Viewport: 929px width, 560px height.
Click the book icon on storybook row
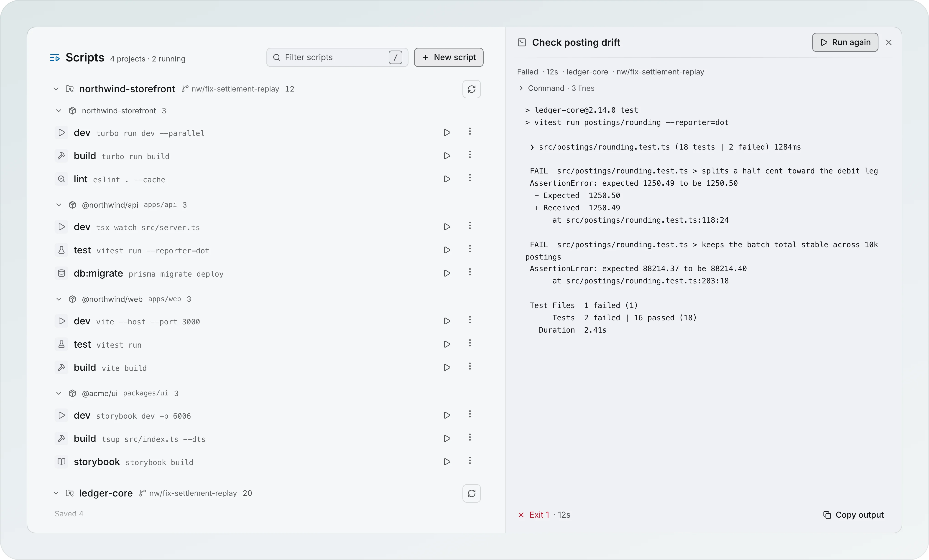pyautogui.click(x=61, y=462)
